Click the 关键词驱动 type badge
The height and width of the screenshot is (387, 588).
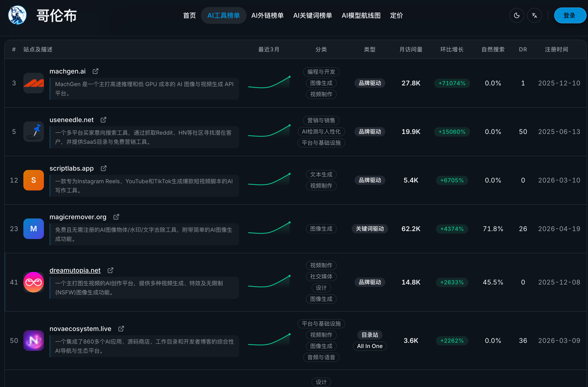tap(370, 229)
